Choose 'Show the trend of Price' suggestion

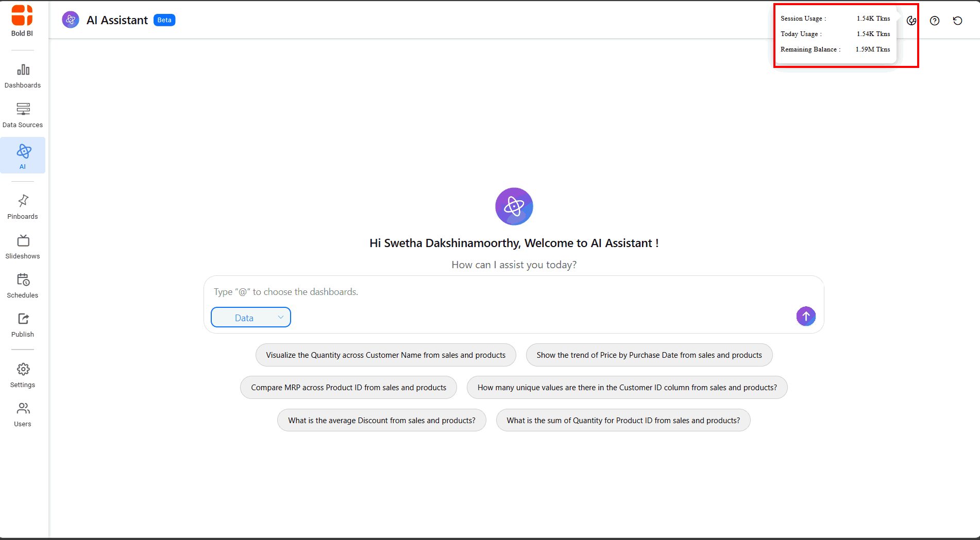point(649,355)
